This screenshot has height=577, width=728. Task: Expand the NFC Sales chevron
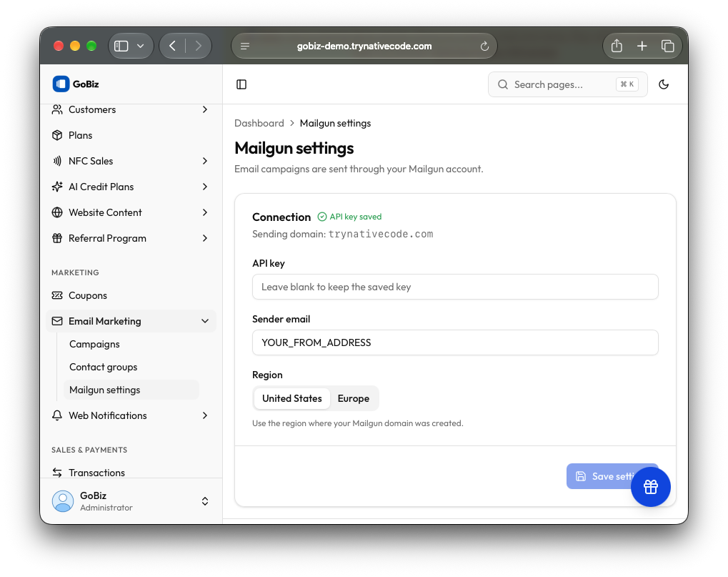click(x=205, y=161)
